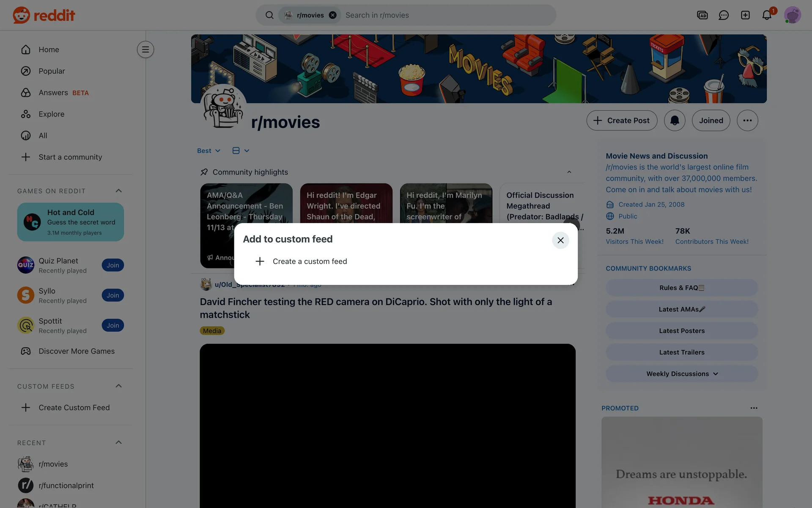Click the Search in r/movies field

coord(444,15)
